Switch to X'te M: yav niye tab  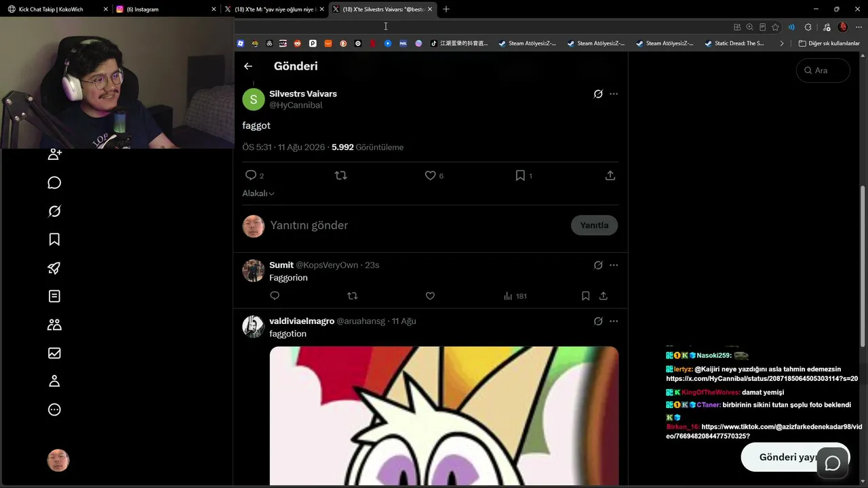[x=274, y=9]
